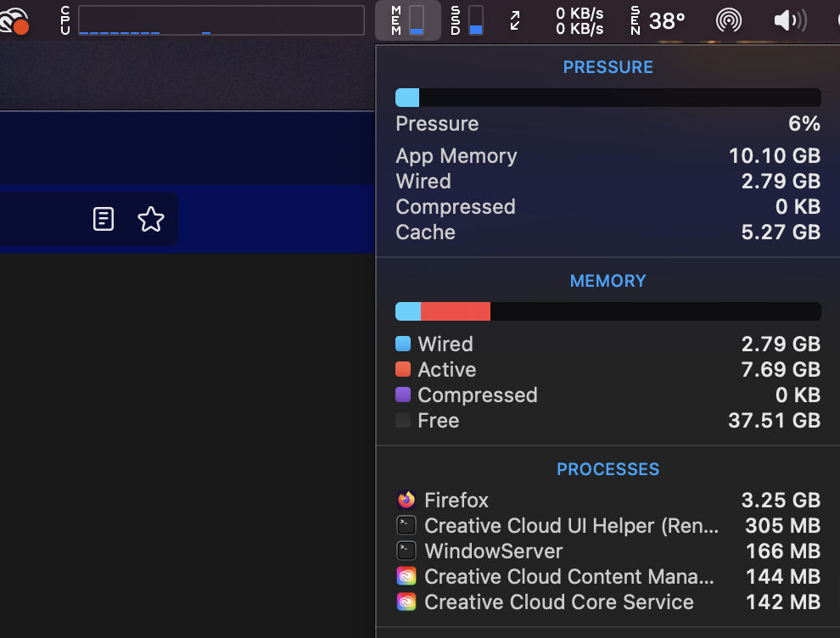The image size is (840, 638).
Task: Open the SSD disk usage menu bar item
Action: point(467,20)
